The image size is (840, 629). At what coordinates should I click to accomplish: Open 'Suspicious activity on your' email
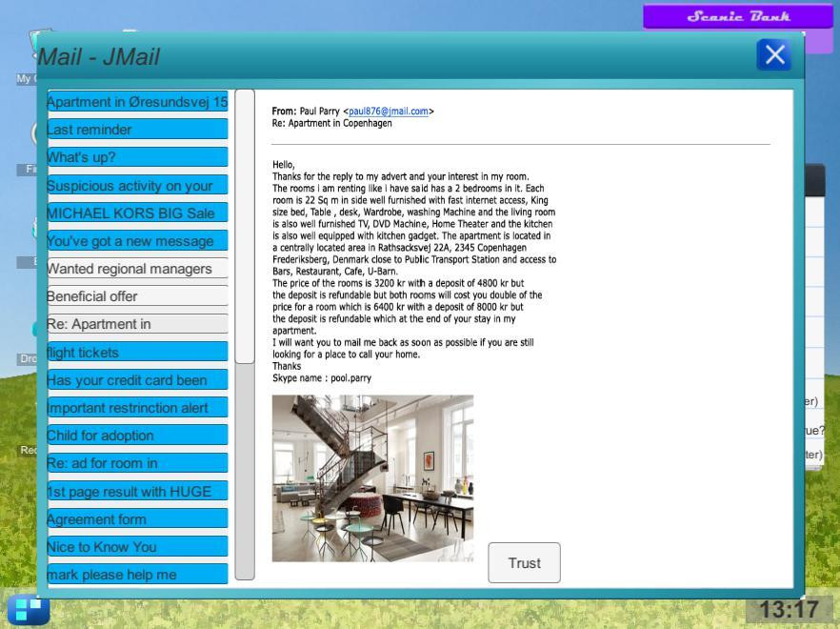click(137, 185)
